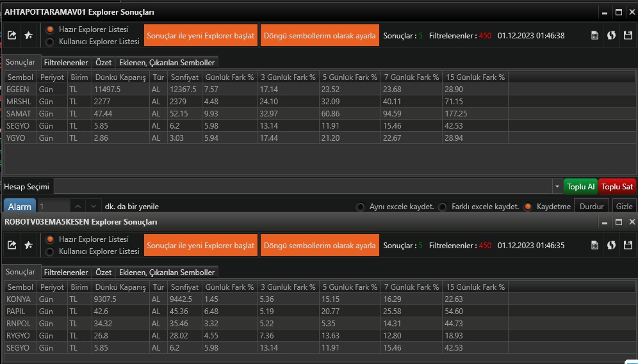Select Kullanıcı Explorer Listesi in ROBOTV03EMA5KESEN window
Image resolution: width=638 pixels, height=364 pixels.
[x=50, y=251]
